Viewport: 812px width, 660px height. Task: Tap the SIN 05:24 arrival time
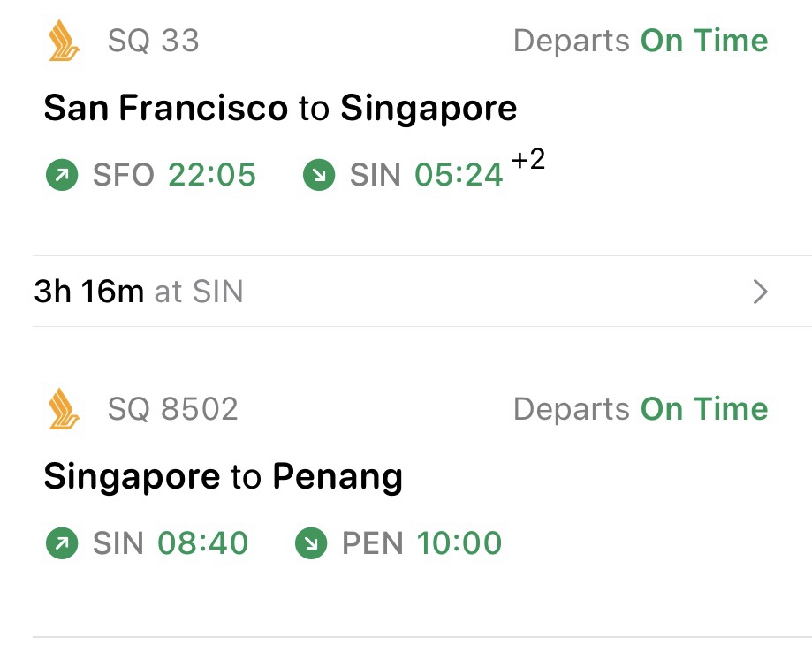[x=459, y=176]
